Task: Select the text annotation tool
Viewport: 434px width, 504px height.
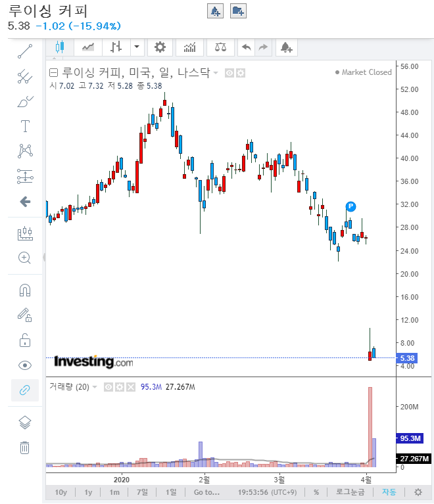Action: coord(25,126)
